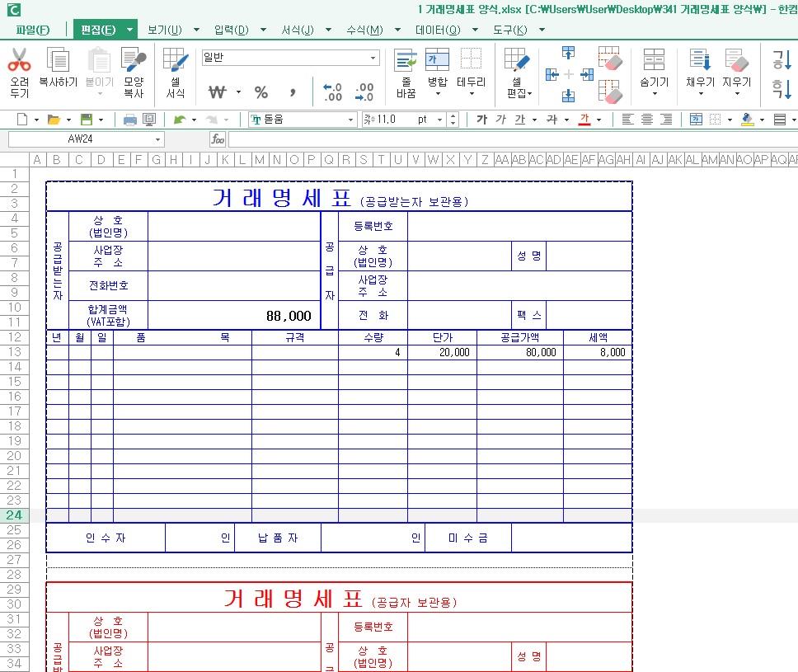Open the 데이터(Q) menu

click(438, 30)
